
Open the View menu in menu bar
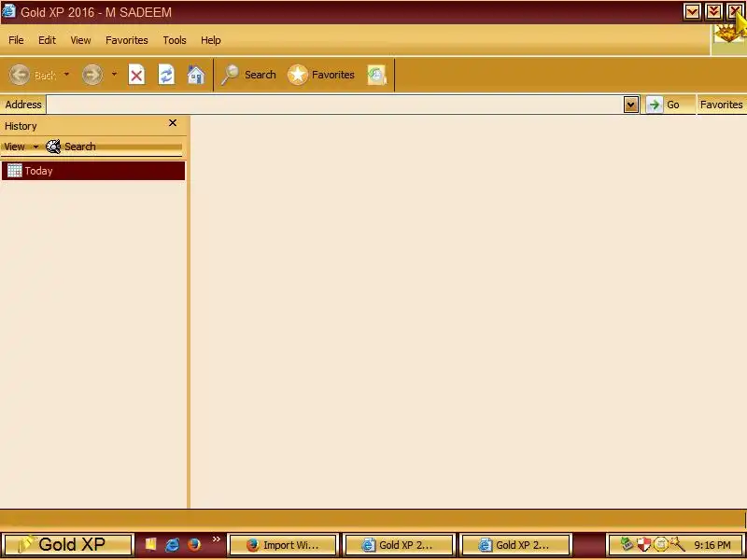pyautogui.click(x=80, y=40)
